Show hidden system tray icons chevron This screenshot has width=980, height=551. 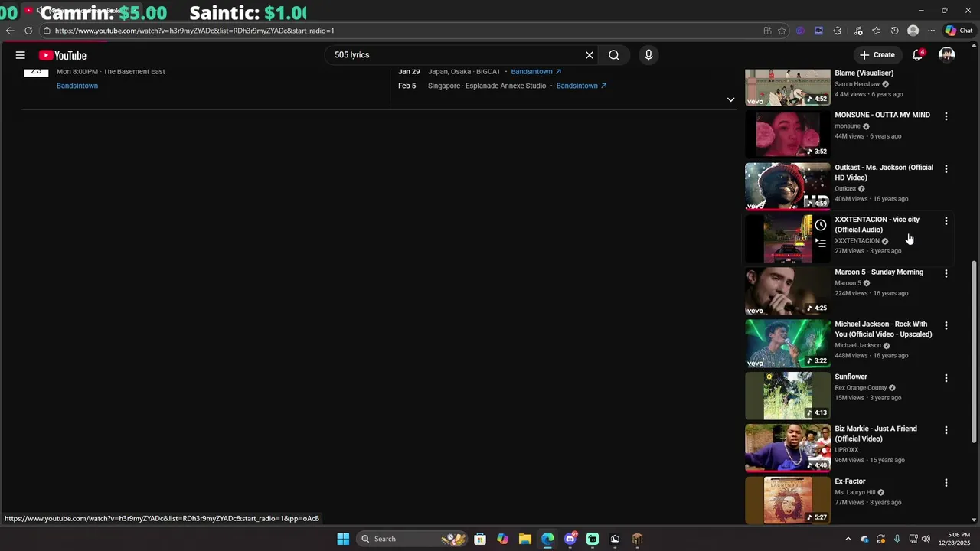point(848,539)
